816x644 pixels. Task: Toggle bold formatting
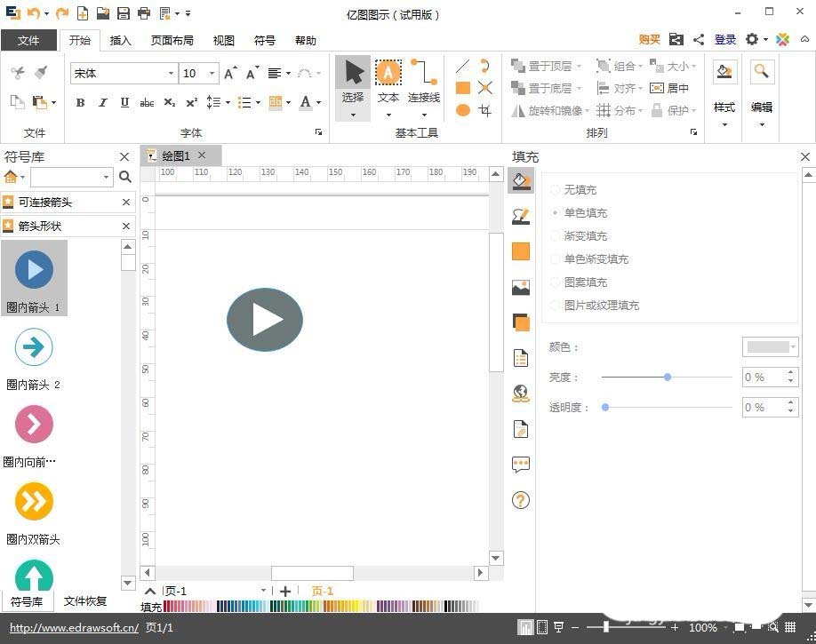pyautogui.click(x=80, y=102)
